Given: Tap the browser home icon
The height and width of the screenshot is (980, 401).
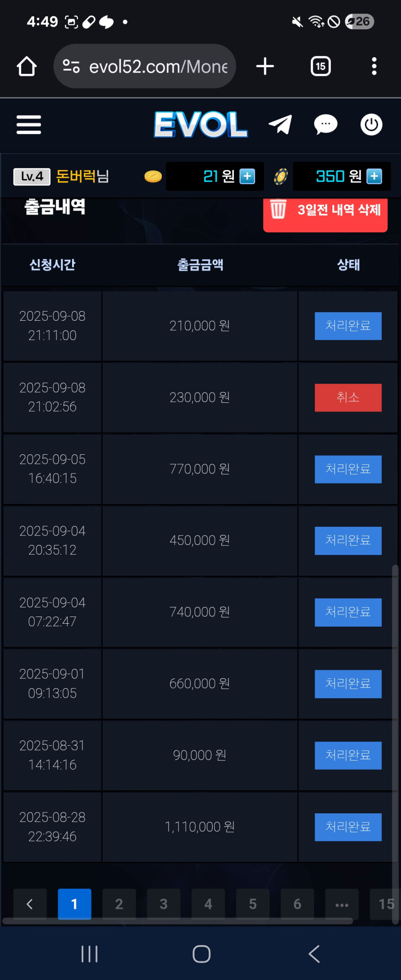Looking at the screenshot, I should [27, 66].
